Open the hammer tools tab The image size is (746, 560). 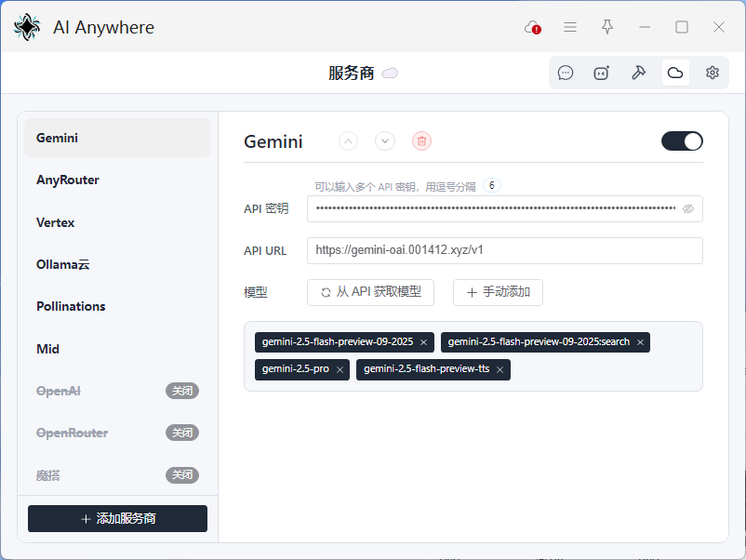638,73
